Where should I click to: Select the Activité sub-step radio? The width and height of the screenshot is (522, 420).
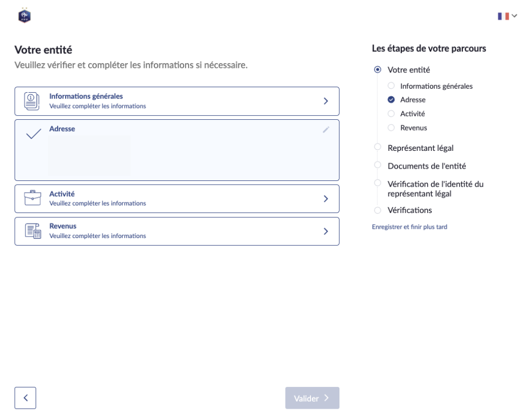pyautogui.click(x=391, y=114)
